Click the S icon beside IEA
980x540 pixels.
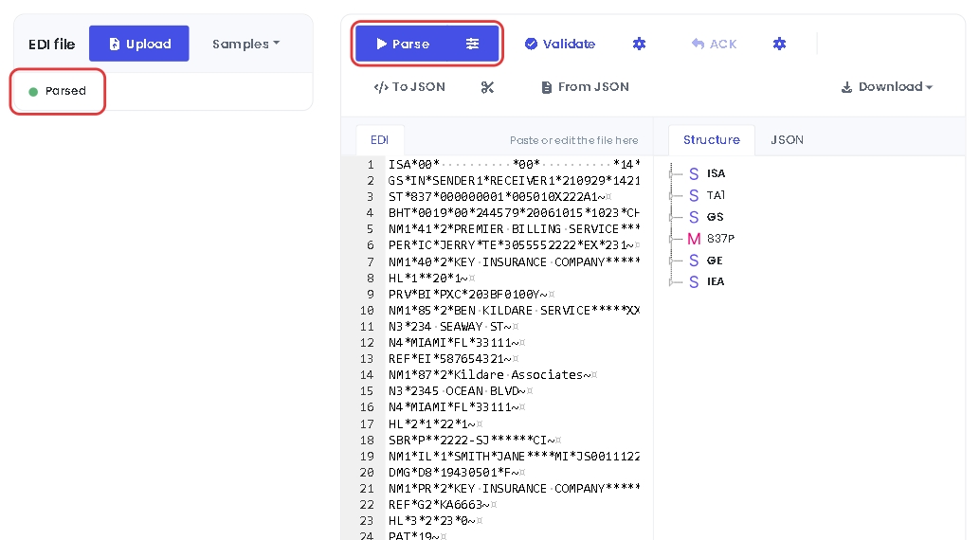[694, 282]
